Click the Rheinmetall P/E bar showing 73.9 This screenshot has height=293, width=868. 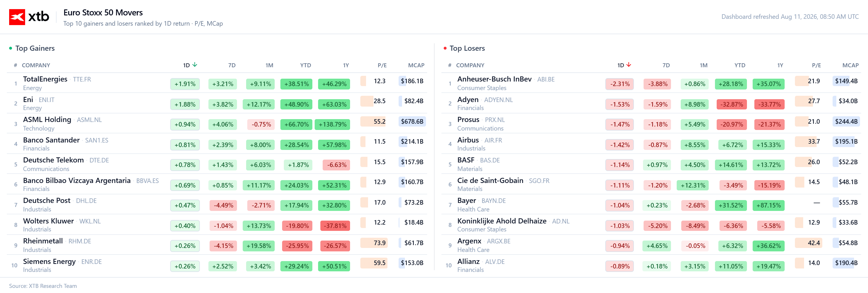coord(374,243)
